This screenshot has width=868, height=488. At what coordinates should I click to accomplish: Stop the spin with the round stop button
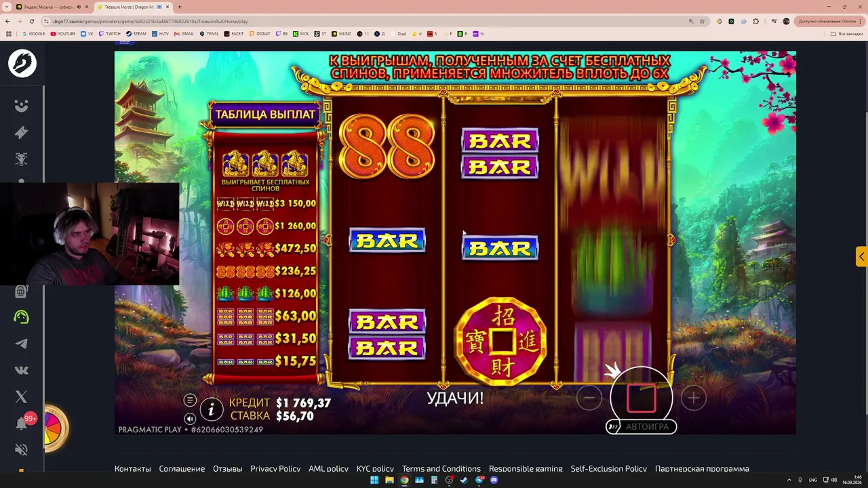[642, 398]
